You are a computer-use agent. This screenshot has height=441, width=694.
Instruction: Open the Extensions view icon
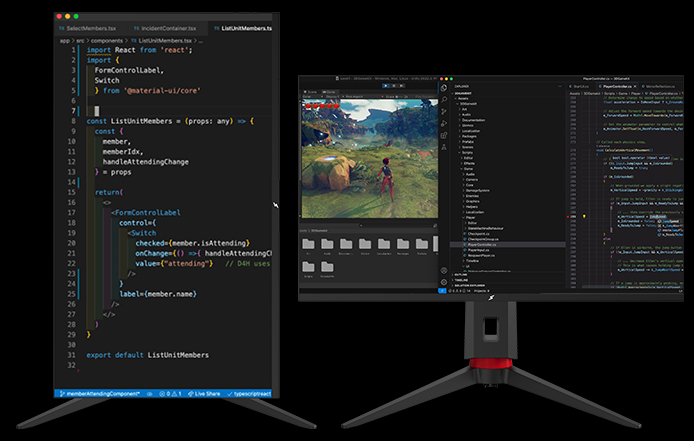(444, 136)
